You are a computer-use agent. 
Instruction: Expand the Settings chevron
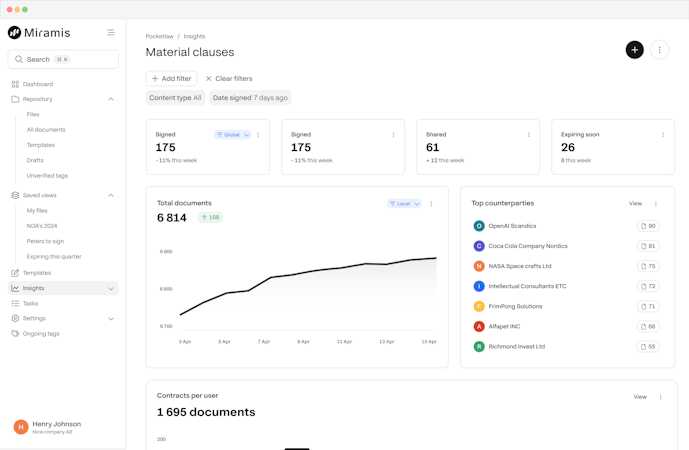(111, 319)
